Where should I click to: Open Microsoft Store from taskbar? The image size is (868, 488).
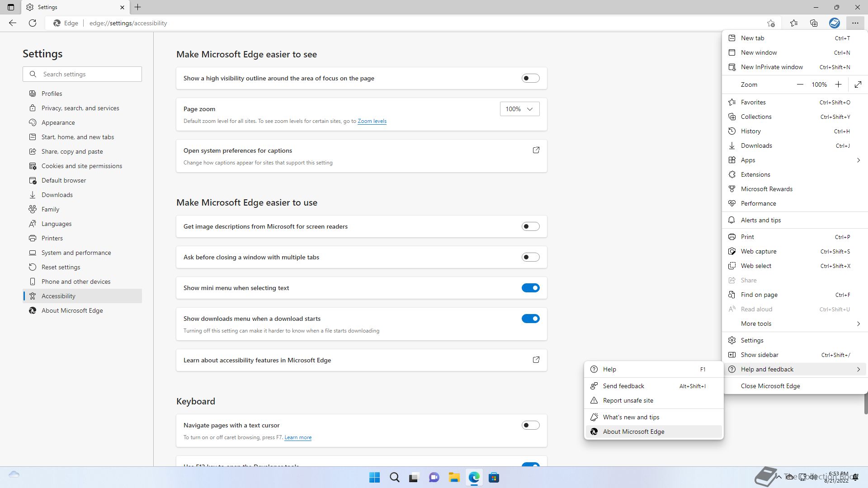(x=494, y=478)
